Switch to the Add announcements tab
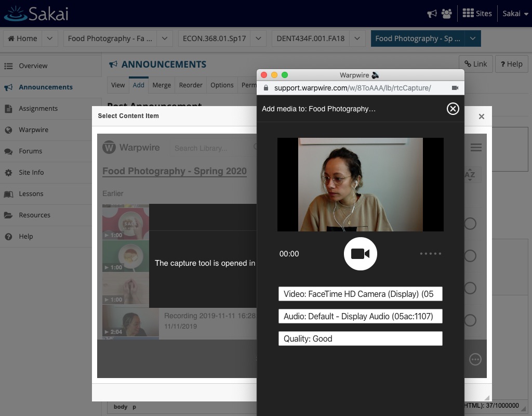 pyautogui.click(x=138, y=85)
